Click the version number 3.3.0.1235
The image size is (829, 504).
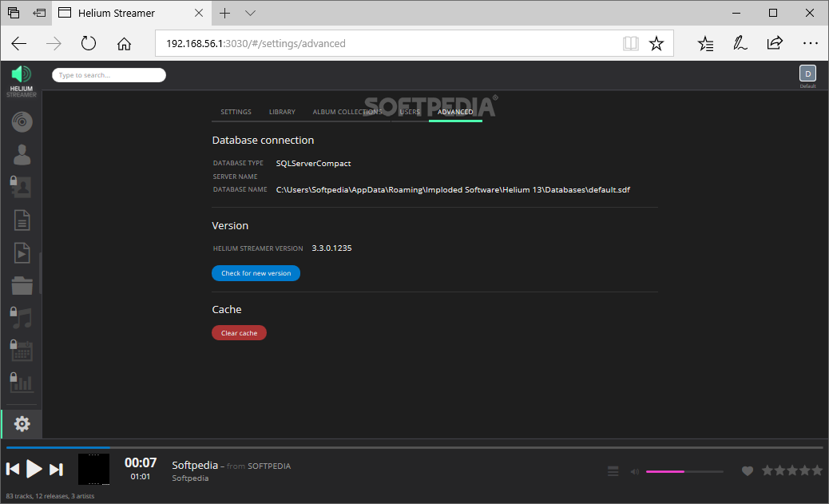point(331,248)
